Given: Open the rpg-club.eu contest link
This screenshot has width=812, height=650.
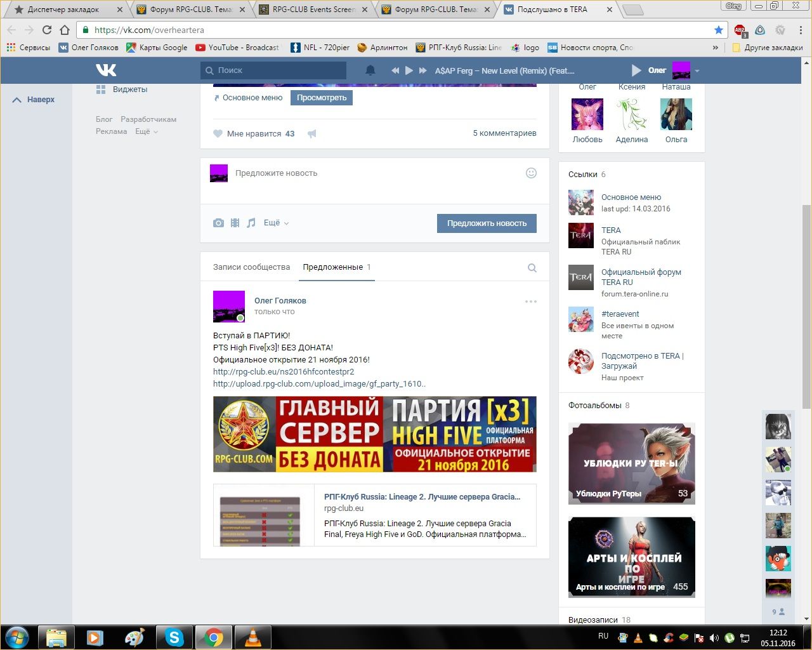Looking at the screenshot, I should 284,372.
